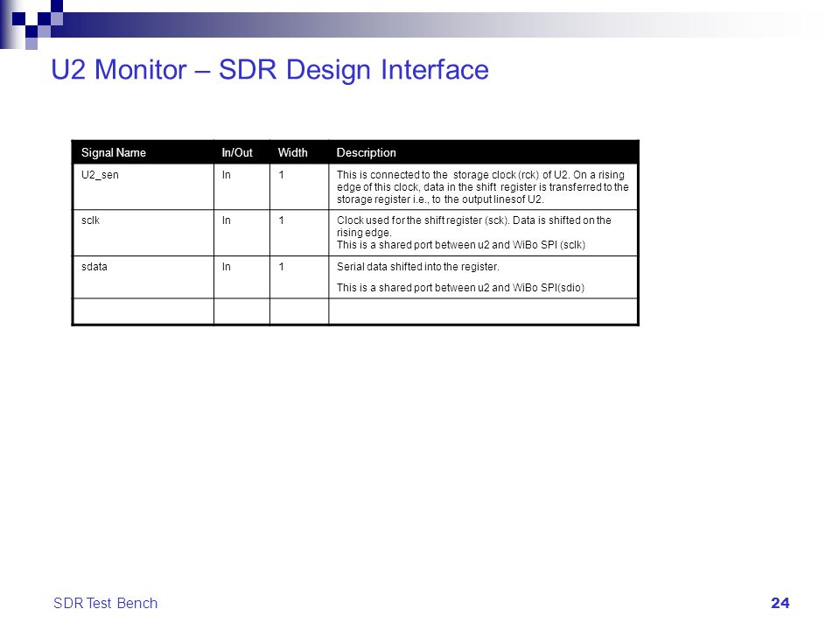This screenshot has height=630, width=840.
Task: Click the U2_sen description about storage clock (rck)
Action: click(x=483, y=187)
